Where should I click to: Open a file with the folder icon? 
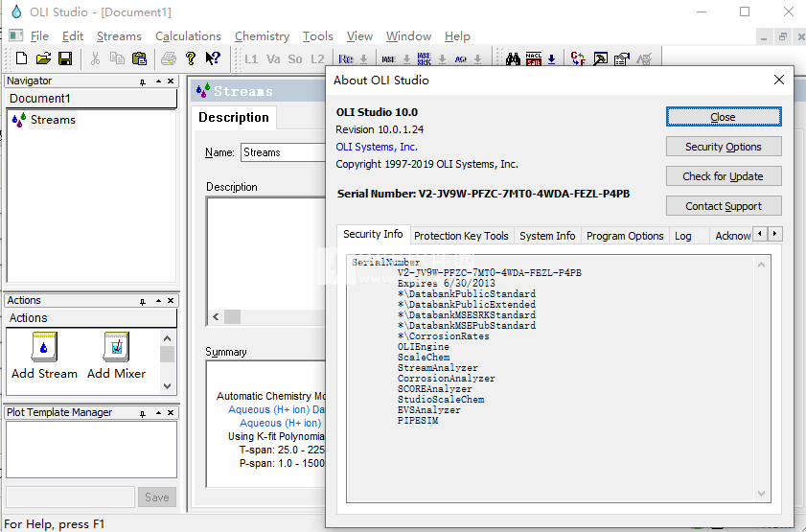(44, 58)
